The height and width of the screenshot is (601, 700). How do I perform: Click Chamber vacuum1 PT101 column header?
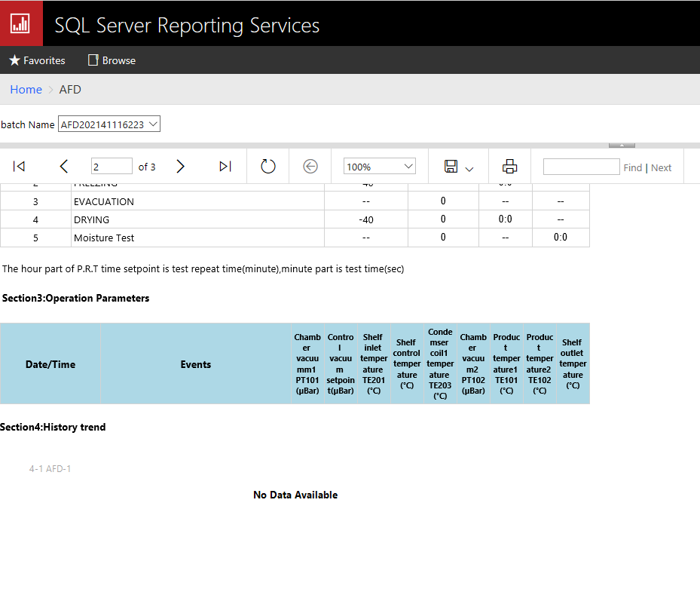[307, 364]
